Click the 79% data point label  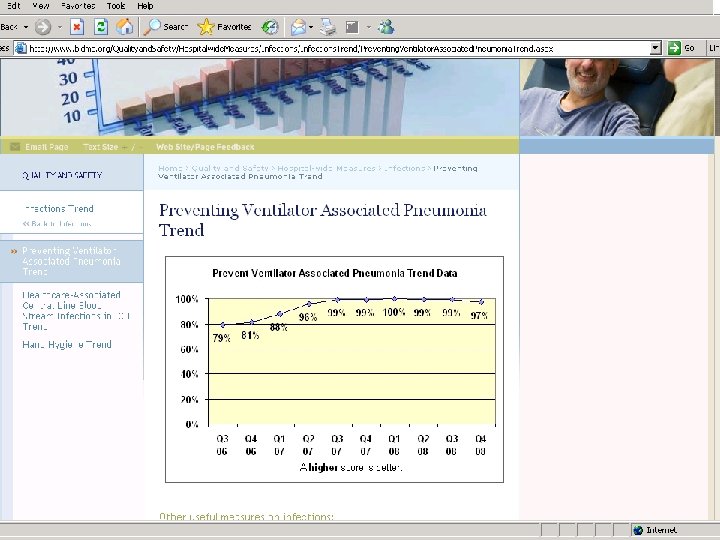[x=221, y=338]
